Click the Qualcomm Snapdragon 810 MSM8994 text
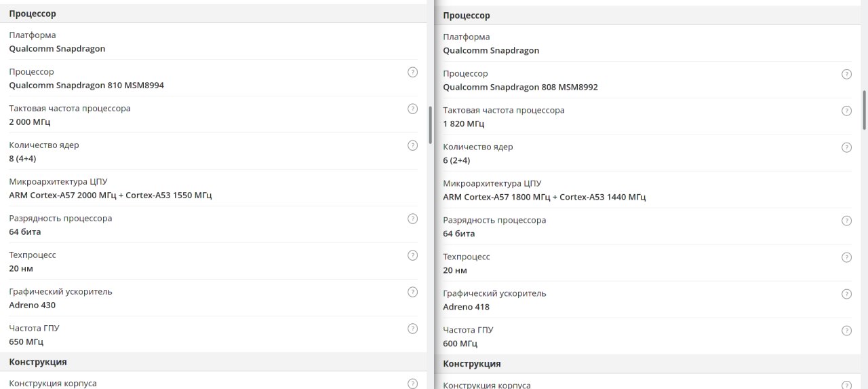This screenshot has height=389, width=868. point(86,86)
